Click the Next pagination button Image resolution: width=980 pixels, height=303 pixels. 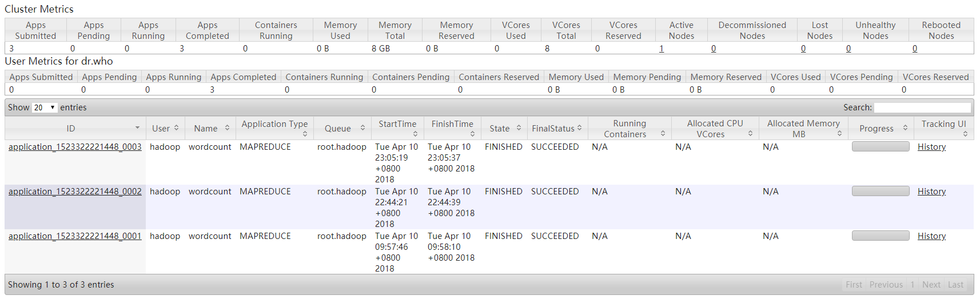point(931,285)
